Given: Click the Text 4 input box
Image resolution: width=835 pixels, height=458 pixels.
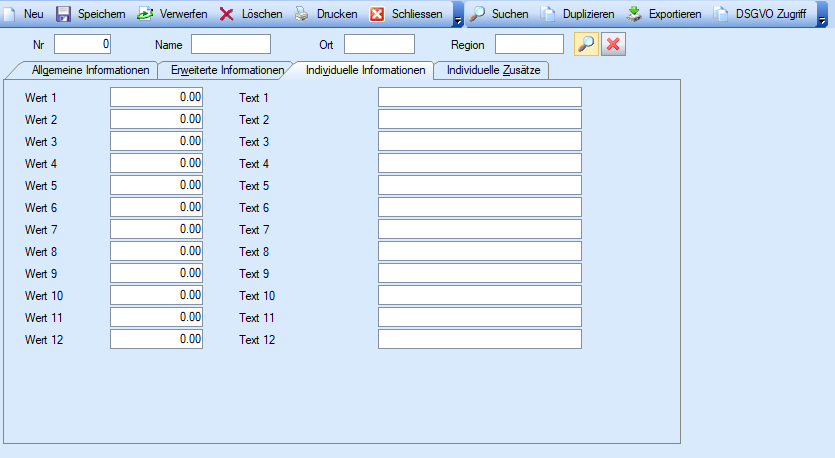Looking at the screenshot, I should point(480,163).
